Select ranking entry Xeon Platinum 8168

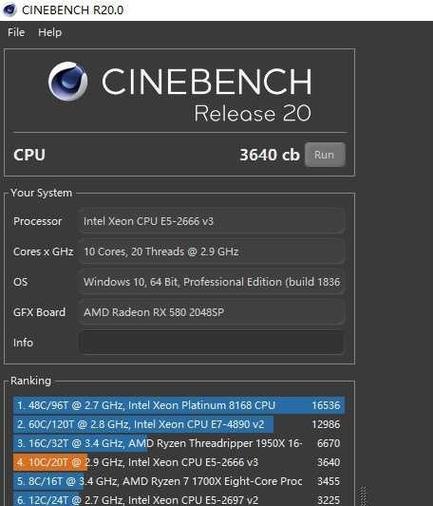(179, 405)
